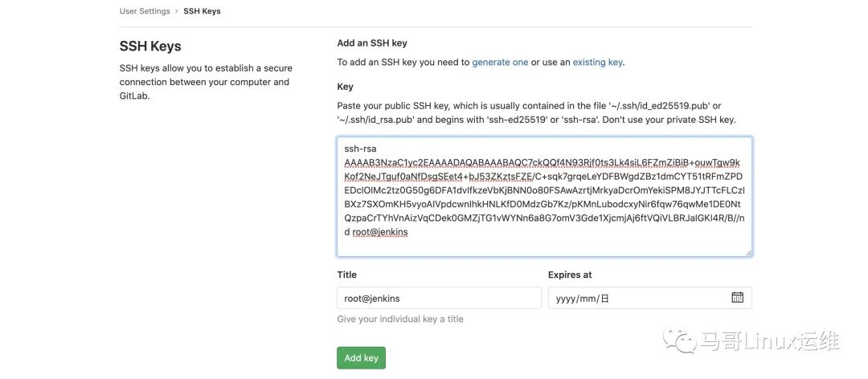Click the breadcrumb chevron after User Settings
The width and height of the screenshot is (868, 379).
click(x=177, y=12)
